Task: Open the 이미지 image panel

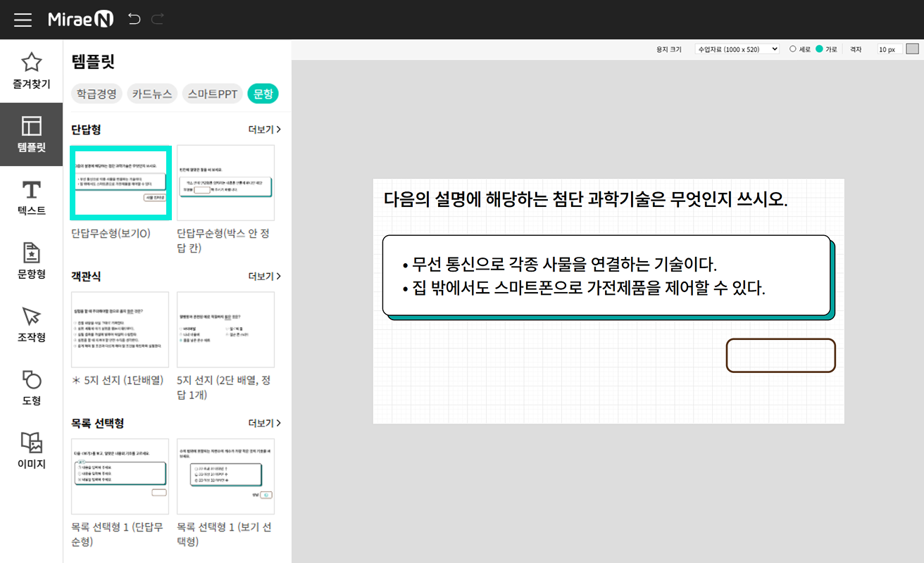Action: pos(31,451)
